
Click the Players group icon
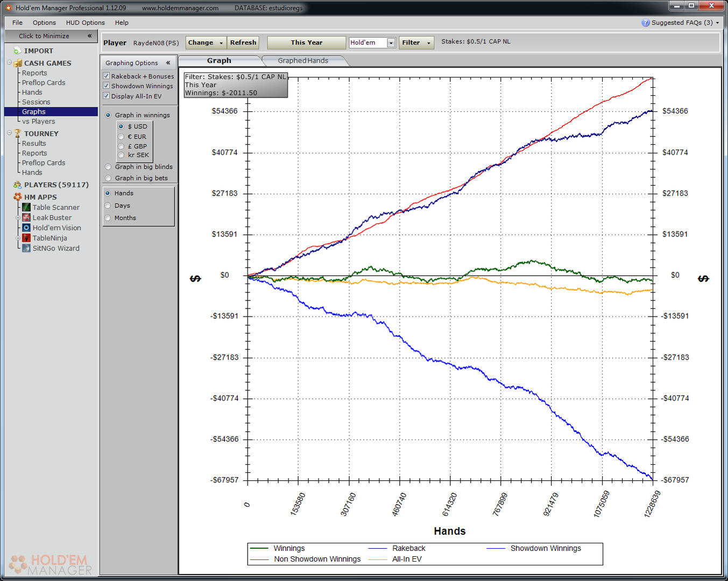tap(18, 185)
